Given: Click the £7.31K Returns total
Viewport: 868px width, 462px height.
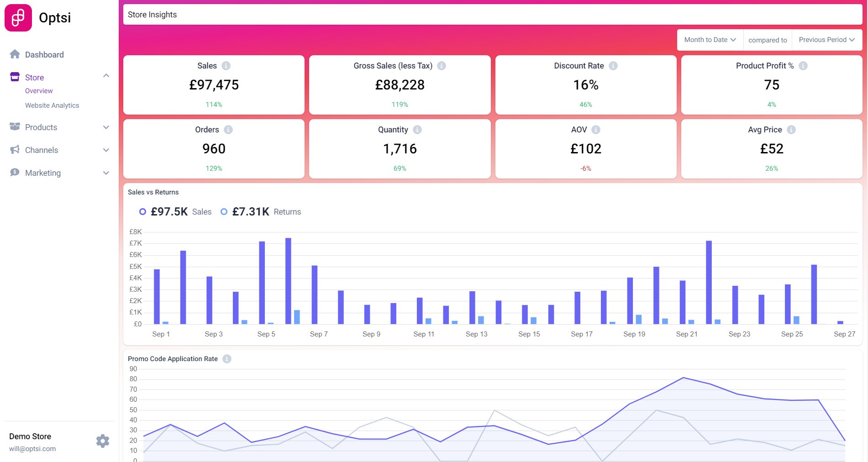Looking at the screenshot, I should pos(250,211).
